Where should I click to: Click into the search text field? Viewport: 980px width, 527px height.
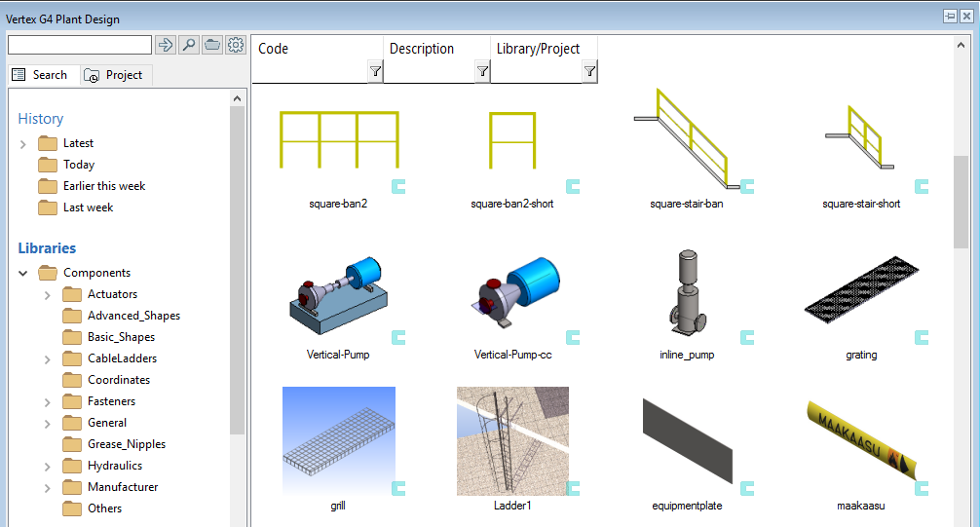pyautogui.click(x=80, y=45)
